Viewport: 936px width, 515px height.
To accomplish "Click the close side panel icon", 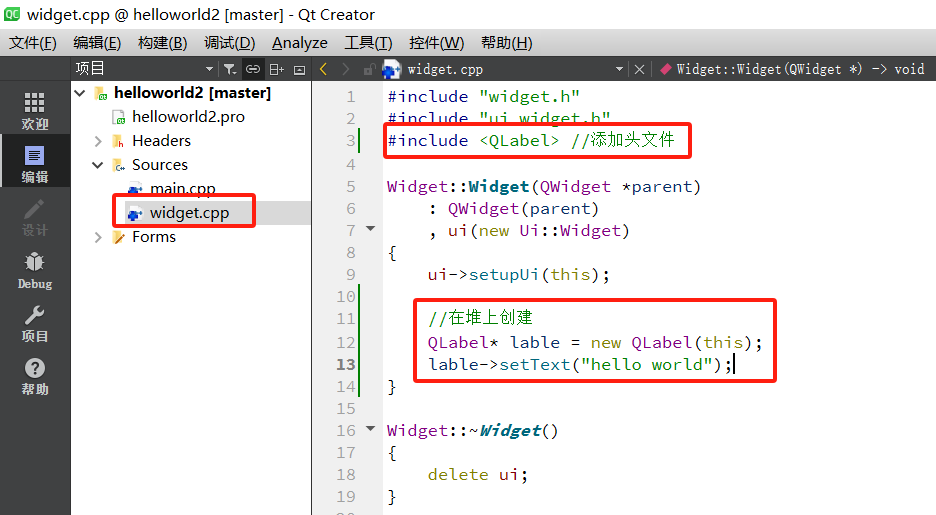I will [x=300, y=70].
